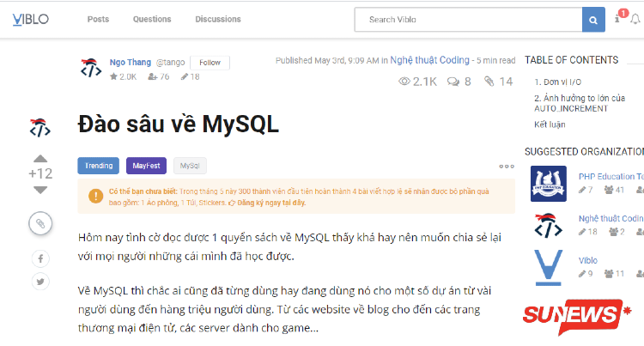Open the Posts menu
The width and height of the screenshot is (644, 346).
(98, 19)
